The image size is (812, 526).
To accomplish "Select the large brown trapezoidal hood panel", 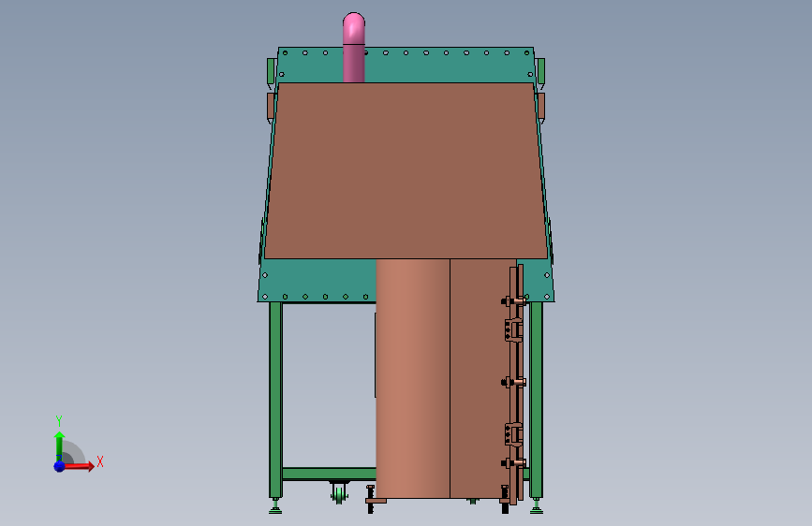I will [406, 171].
